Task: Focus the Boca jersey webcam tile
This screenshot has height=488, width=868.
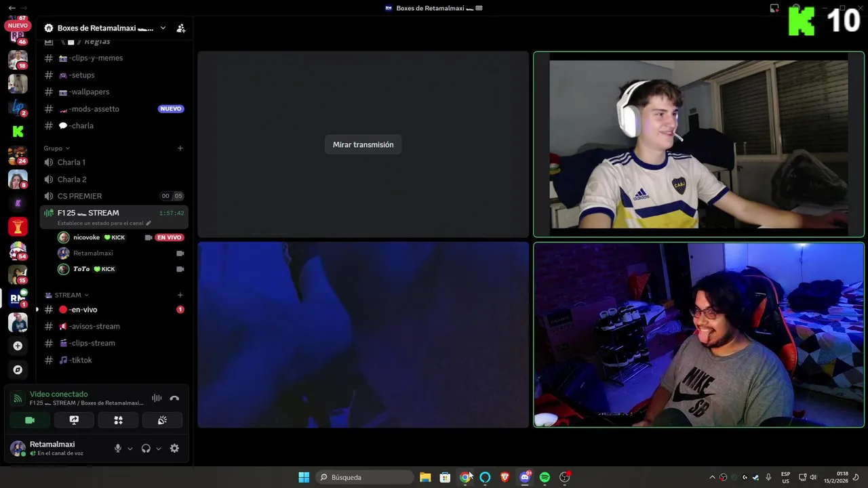Action: click(x=698, y=144)
